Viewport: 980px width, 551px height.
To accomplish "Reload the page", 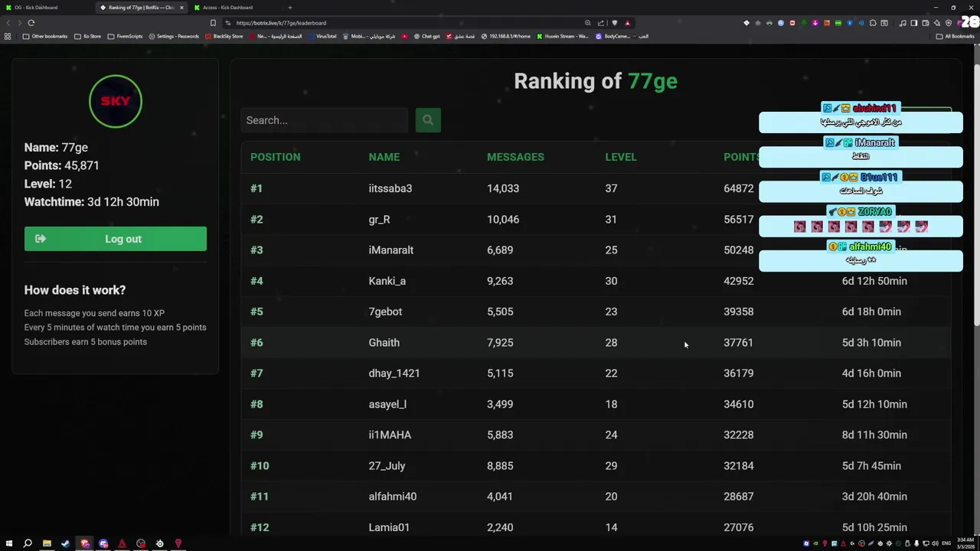I will pyautogui.click(x=31, y=23).
